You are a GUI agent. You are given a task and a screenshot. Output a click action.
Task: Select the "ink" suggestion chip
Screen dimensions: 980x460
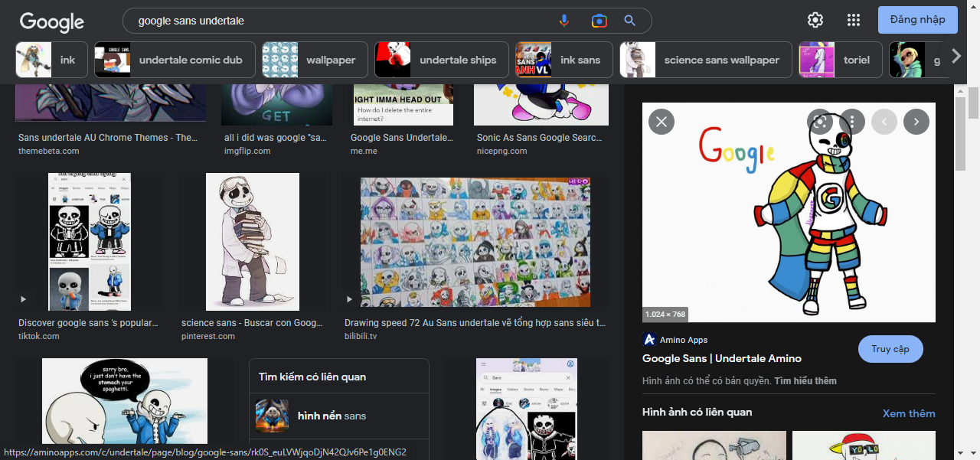(x=52, y=60)
